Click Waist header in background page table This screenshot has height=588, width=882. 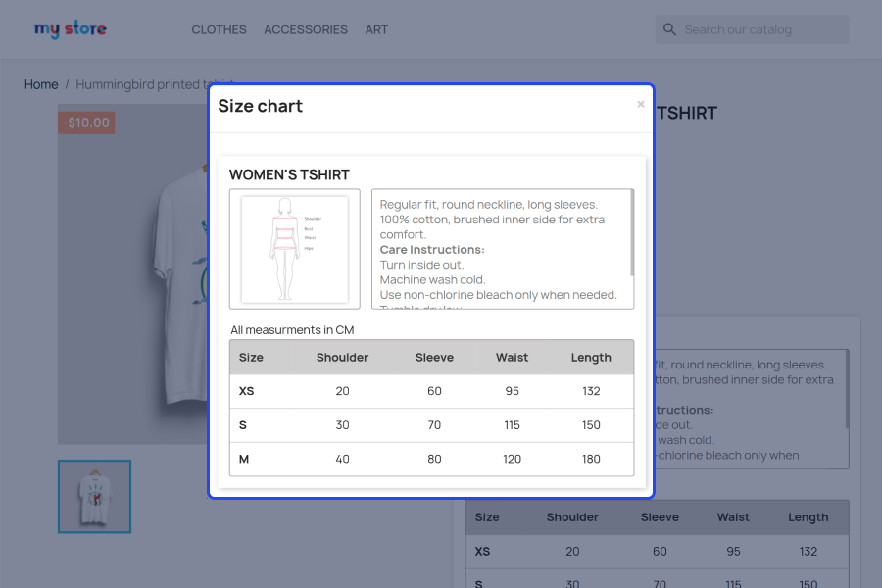(x=733, y=517)
